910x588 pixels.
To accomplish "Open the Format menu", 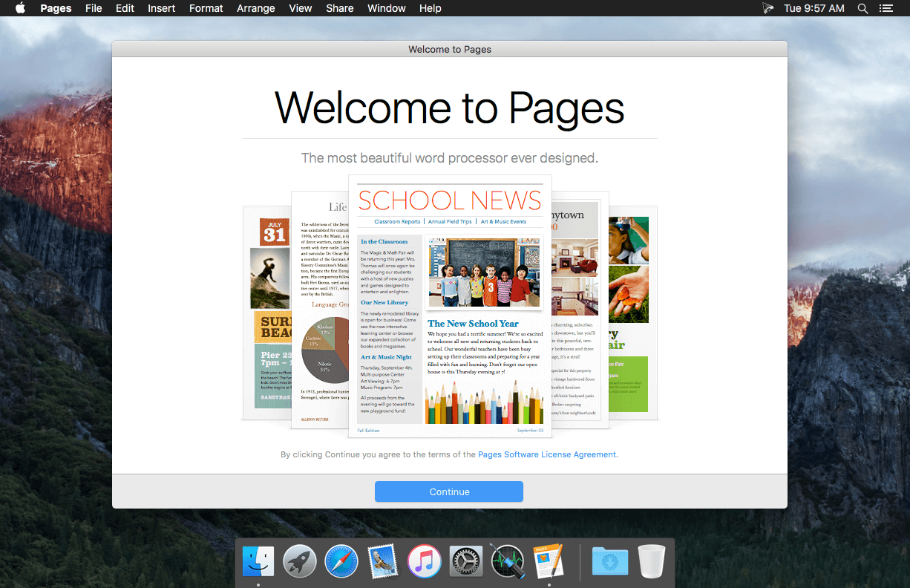I will 206,8.
